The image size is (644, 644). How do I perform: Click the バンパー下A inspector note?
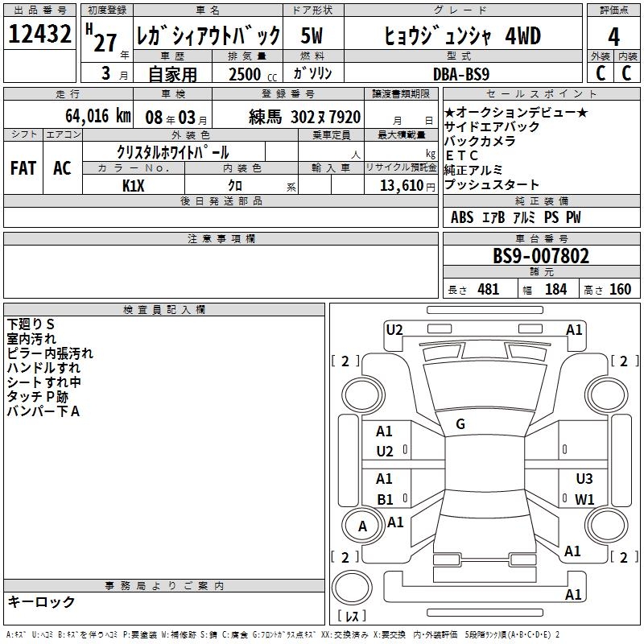[43, 411]
